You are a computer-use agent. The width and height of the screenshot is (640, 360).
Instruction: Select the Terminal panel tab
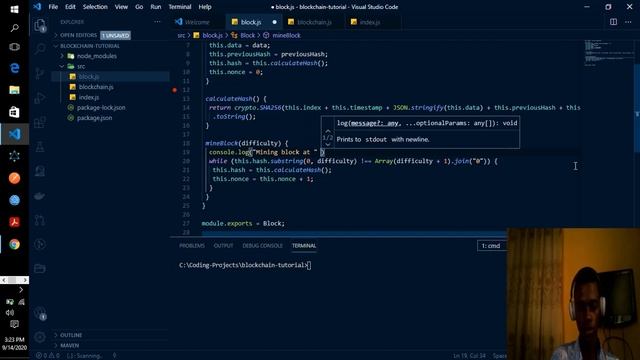click(x=304, y=246)
